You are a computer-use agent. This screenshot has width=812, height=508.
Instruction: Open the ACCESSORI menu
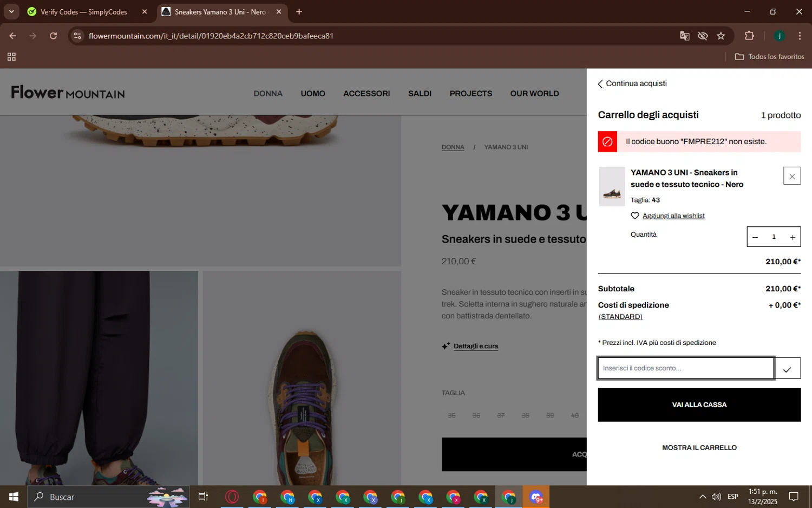[x=366, y=94]
